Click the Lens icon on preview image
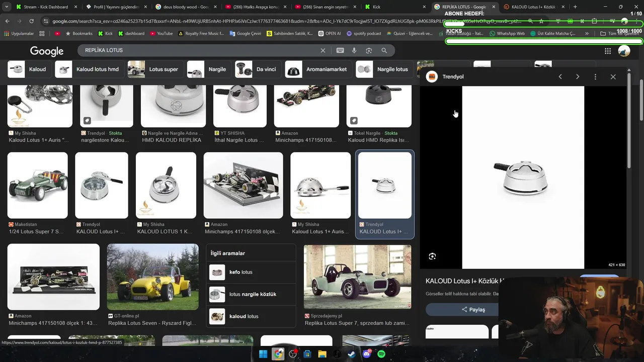The image size is (644, 362). (x=432, y=256)
